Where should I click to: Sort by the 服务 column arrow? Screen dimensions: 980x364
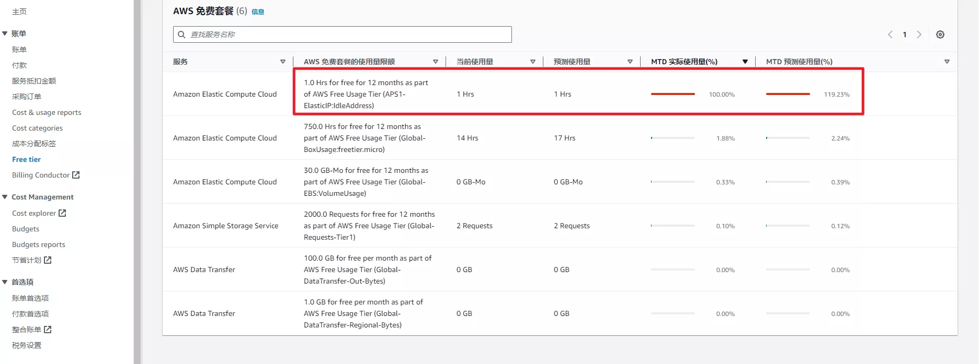tap(283, 62)
